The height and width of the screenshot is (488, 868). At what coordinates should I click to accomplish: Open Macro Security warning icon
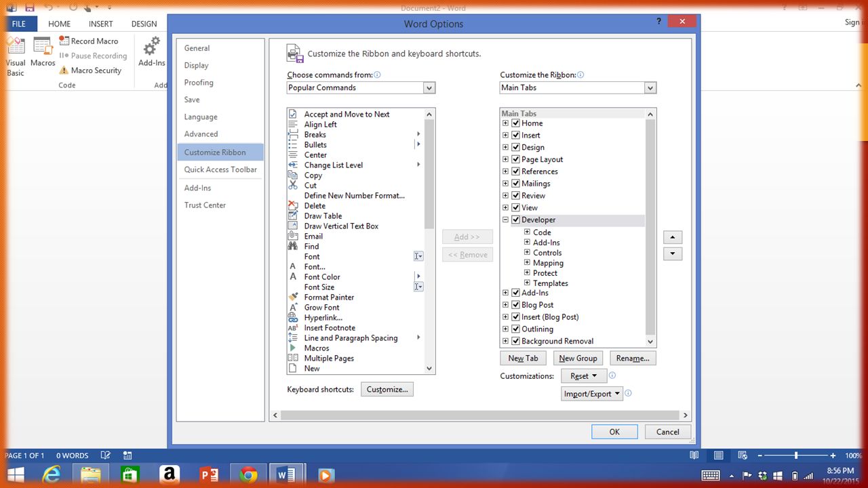point(64,70)
